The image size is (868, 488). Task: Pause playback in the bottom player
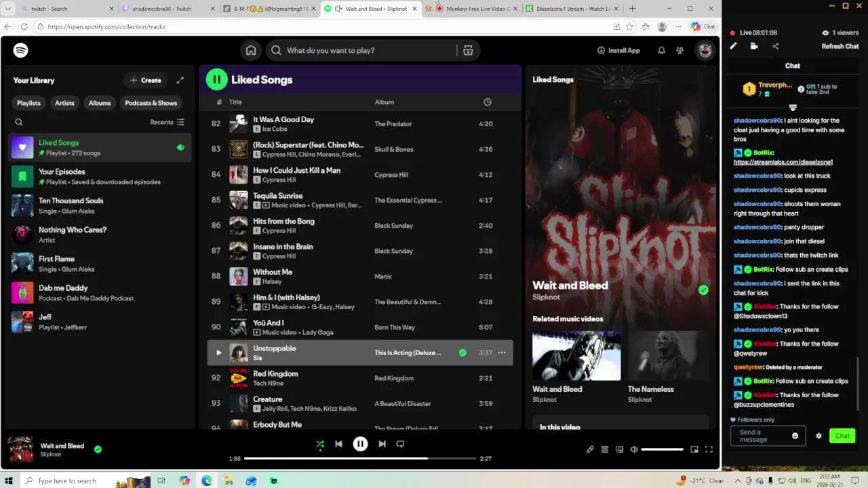[x=360, y=444]
